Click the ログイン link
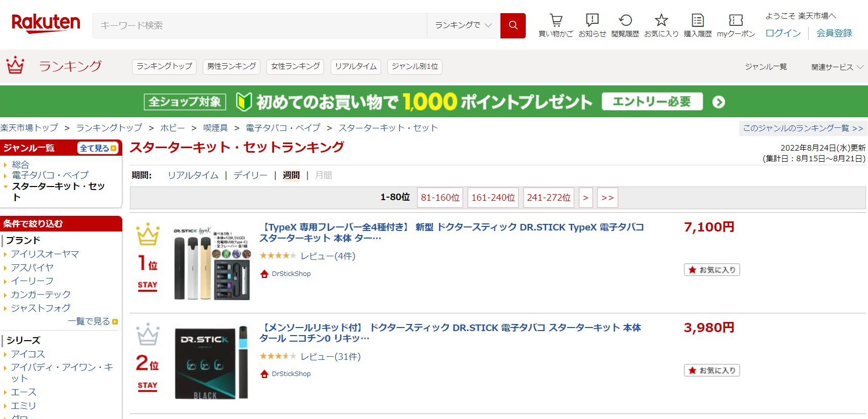Viewport: 868px width, 419px height. click(x=783, y=33)
